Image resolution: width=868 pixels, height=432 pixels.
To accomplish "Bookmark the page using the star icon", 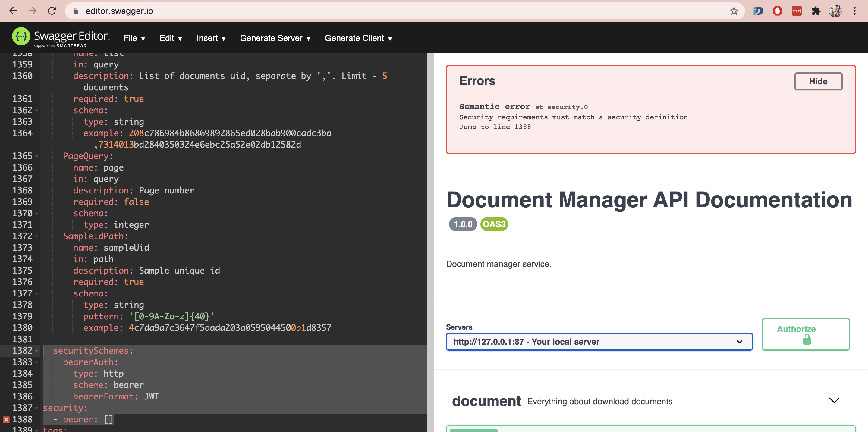I will pos(734,11).
